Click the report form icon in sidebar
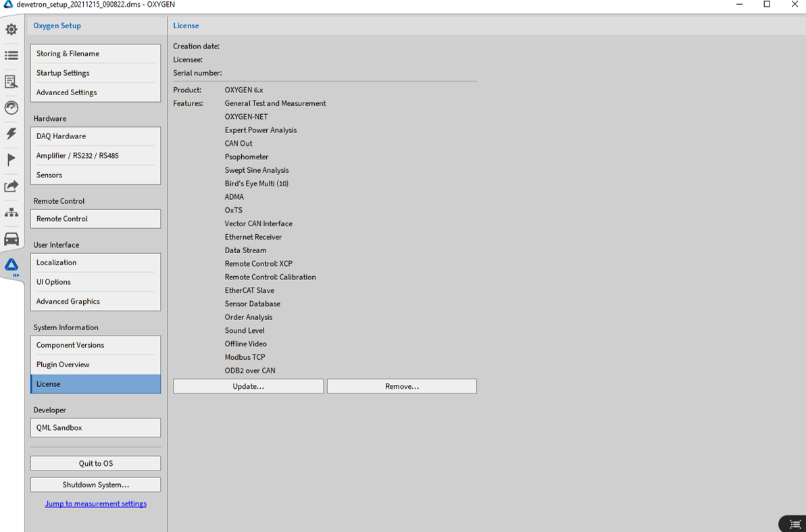 point(11,82)
